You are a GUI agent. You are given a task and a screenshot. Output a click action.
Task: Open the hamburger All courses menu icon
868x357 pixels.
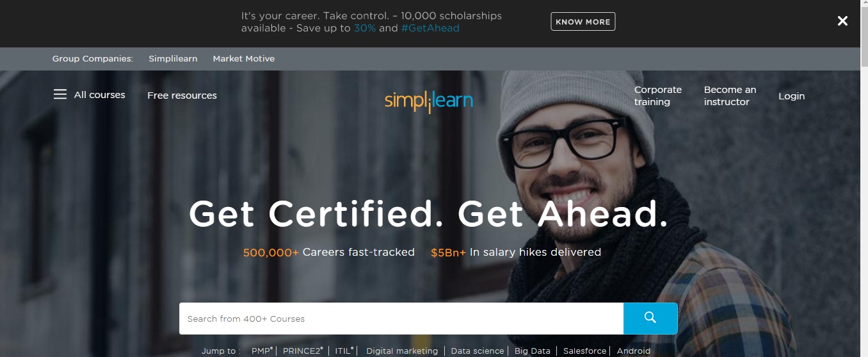(60, 94)
